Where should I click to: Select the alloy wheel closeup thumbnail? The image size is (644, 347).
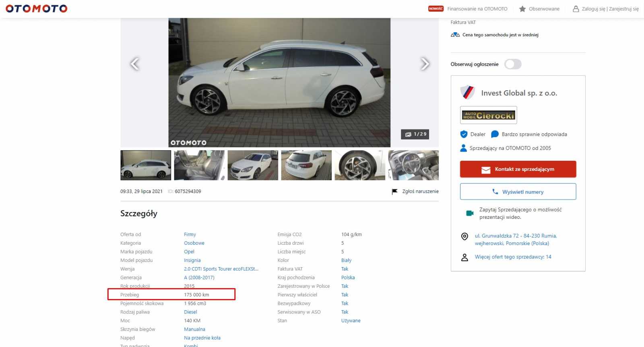pyautogui.click(x=360, y=165)
